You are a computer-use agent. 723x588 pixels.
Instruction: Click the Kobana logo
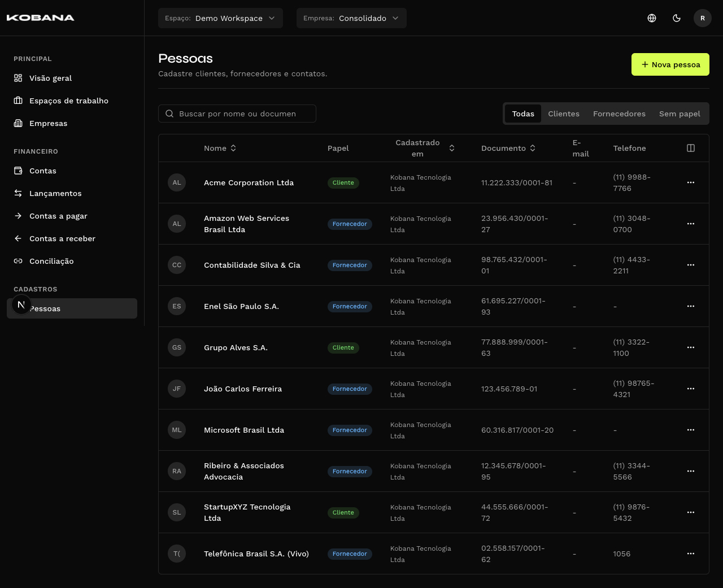[40, 18]
